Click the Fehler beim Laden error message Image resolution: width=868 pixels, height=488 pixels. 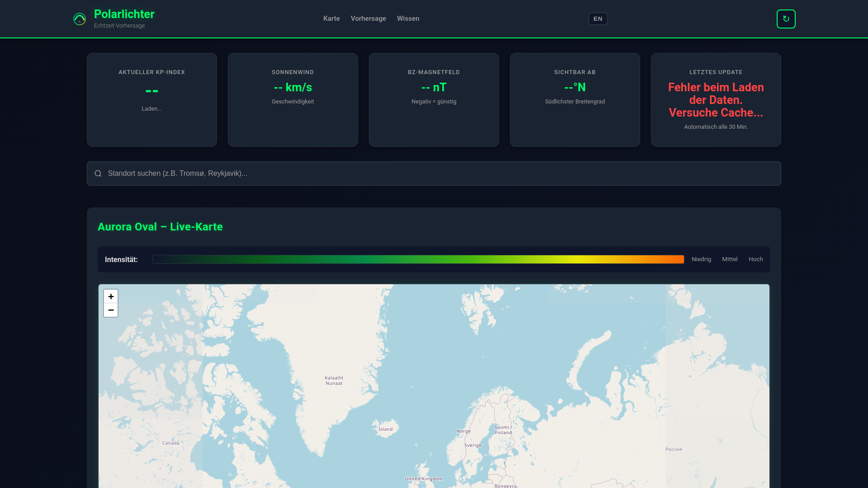(716, 100)
